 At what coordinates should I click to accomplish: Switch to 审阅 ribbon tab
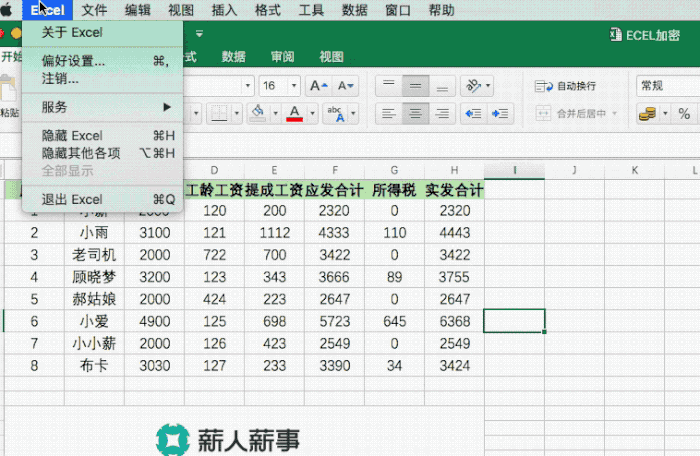coord(282,57)
